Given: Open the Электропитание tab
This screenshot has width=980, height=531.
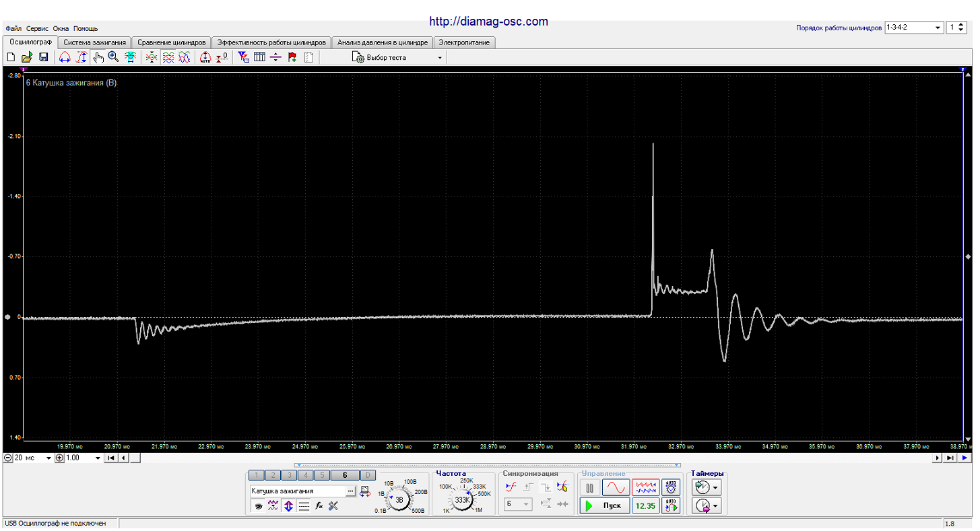Looking at the screenshot, I should [465, 42].
